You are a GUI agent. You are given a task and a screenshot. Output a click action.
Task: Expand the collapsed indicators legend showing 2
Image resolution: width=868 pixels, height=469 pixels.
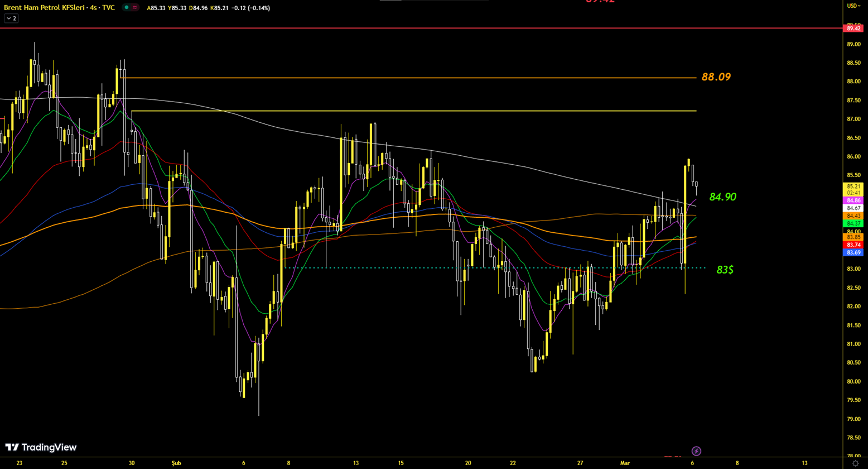(11, 18)
